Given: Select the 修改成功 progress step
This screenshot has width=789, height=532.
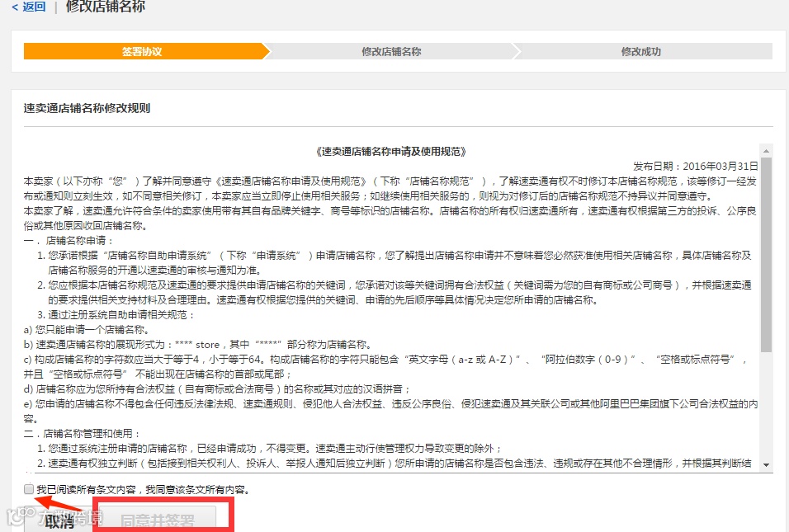Looking at the screenshot, I should [640, 50].
